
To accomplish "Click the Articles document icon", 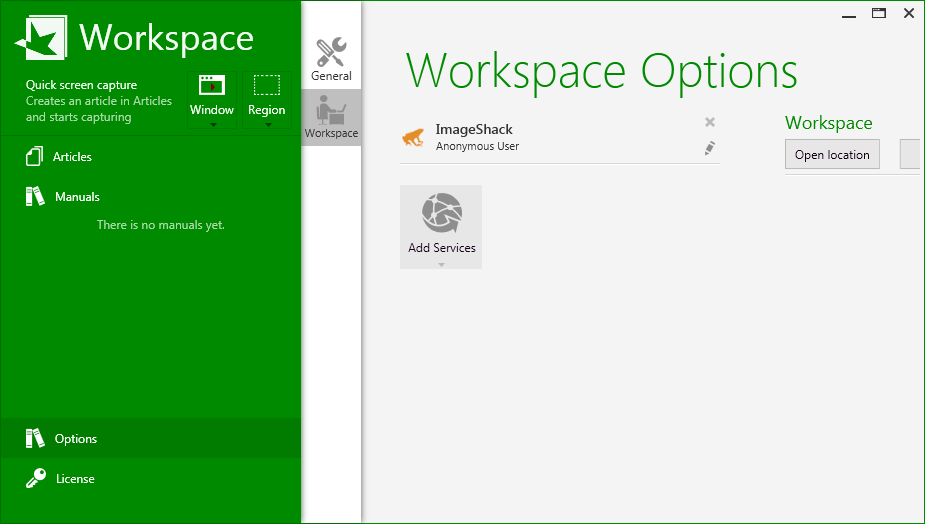I will [36, 157].
